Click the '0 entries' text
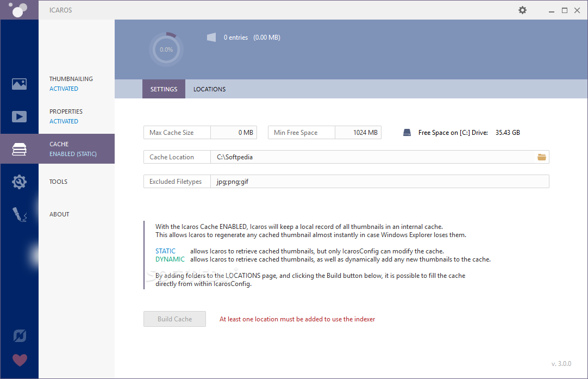Viewport: 588px width, 379px height. (x=236, y=38)
